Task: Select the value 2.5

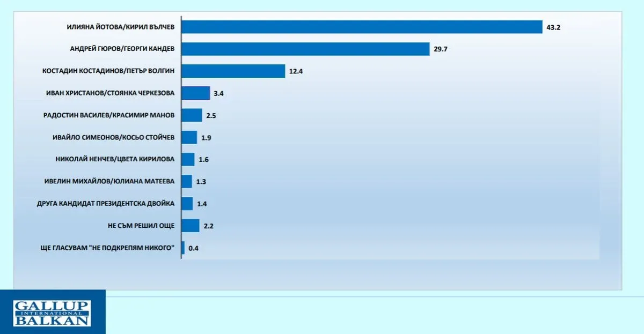Action: [210, 115]
